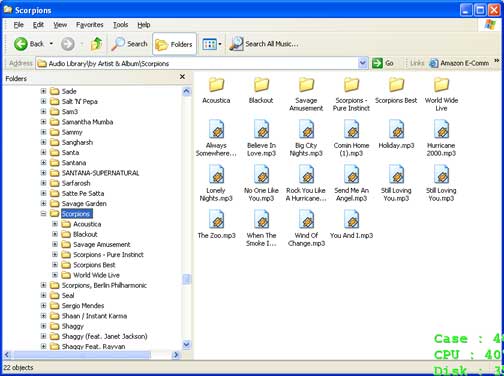Screen dimensions: 504x376
Task: Expand the Acoustica tree node
Action: tap(55, 224)
